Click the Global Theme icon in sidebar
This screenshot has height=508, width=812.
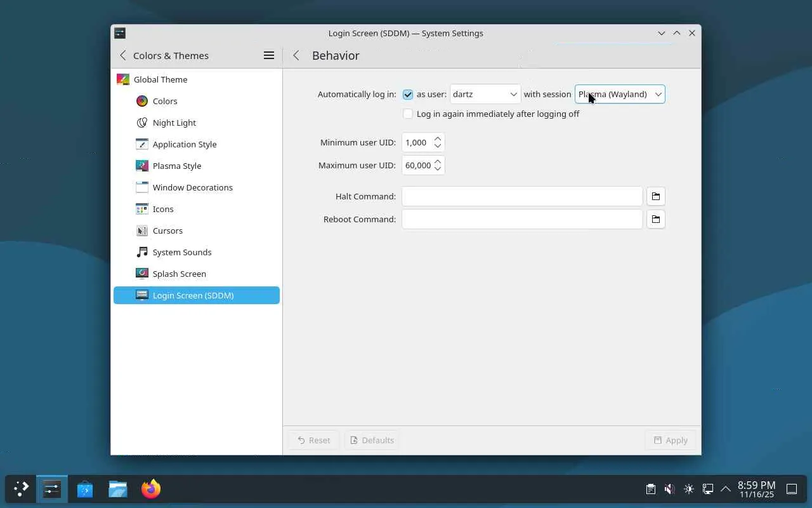click(123, 79)
